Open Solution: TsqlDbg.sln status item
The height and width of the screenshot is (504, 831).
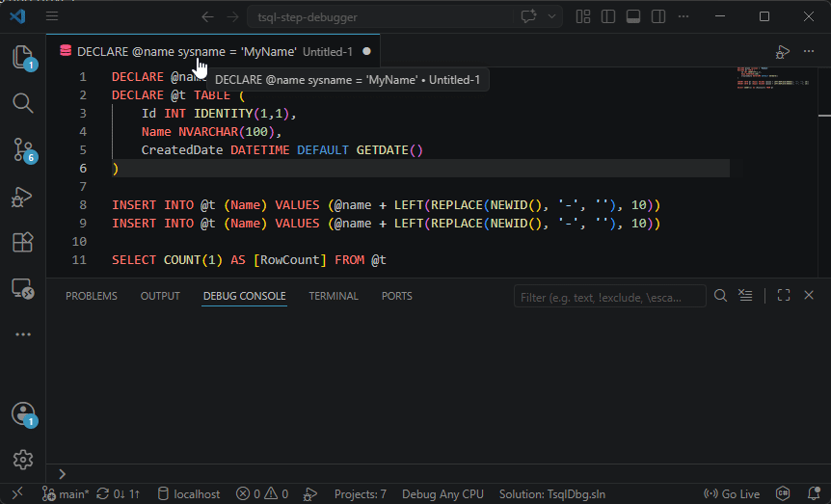[x=552, y=494]
